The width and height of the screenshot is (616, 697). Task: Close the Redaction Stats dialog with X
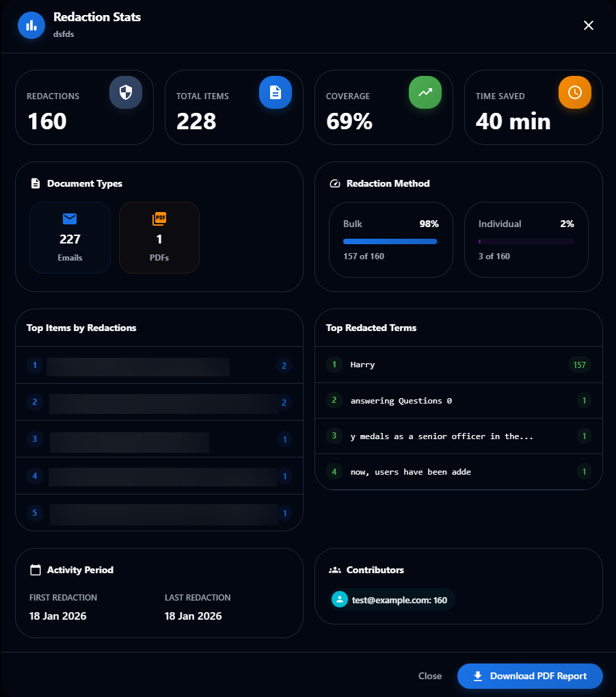click(589, 25)
